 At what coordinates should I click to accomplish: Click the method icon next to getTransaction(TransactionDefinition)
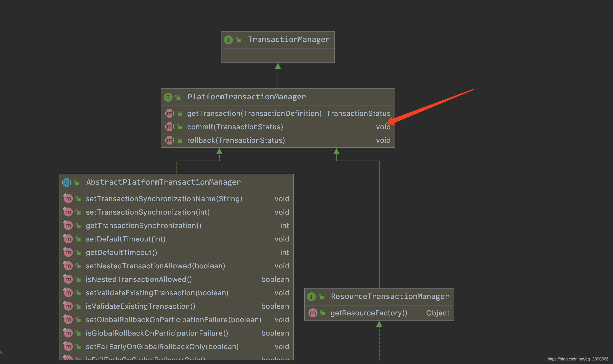point(169,113)
